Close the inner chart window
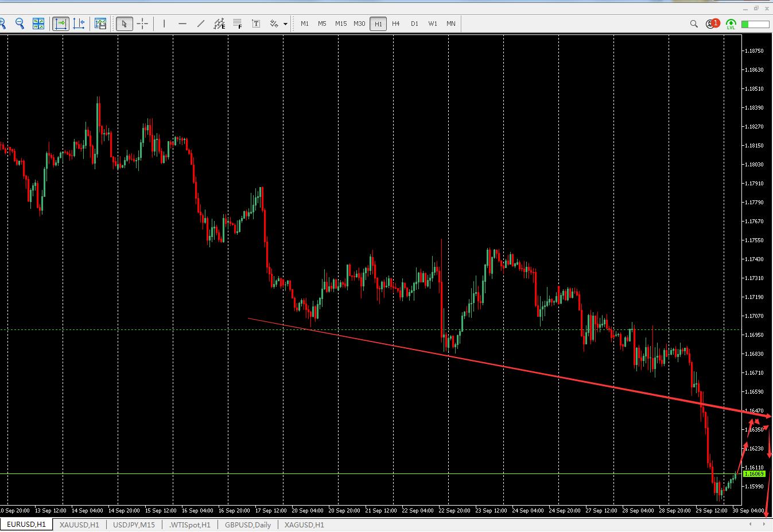The image size is (773, 532). pyautogui.click(x=766, y=8)
